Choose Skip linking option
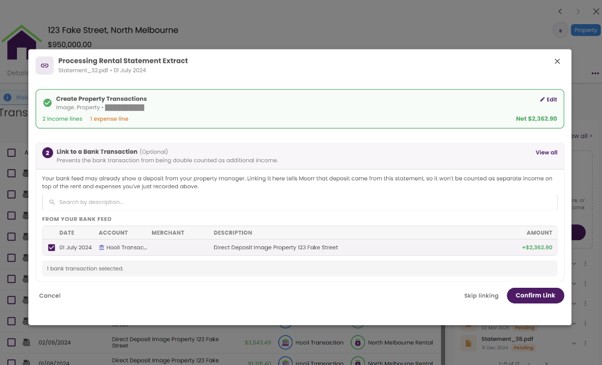The image size is (602, 365). click(x=481, y=296)
